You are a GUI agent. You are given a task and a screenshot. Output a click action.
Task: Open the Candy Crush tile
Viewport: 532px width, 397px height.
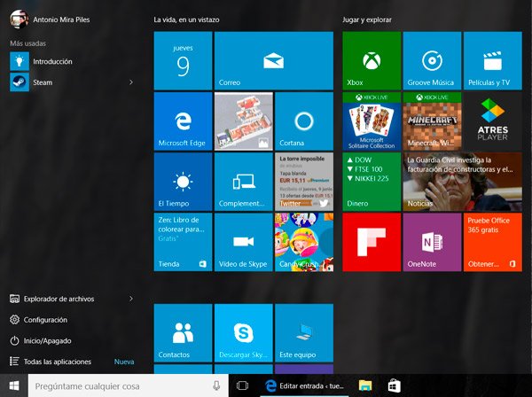[304, 242]
